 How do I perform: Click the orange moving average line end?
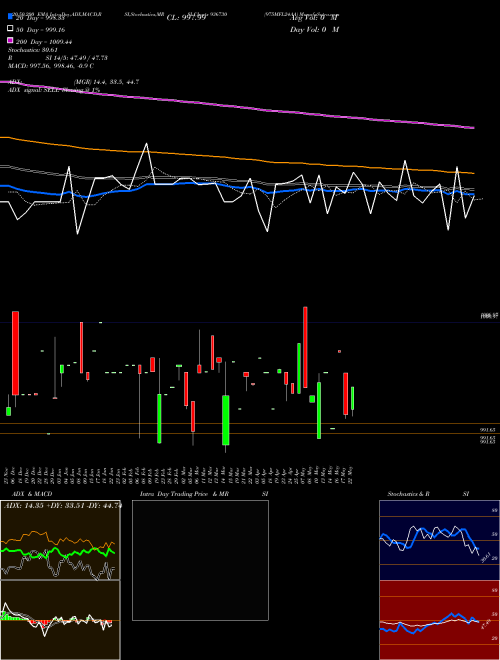[x=472, y=173]
